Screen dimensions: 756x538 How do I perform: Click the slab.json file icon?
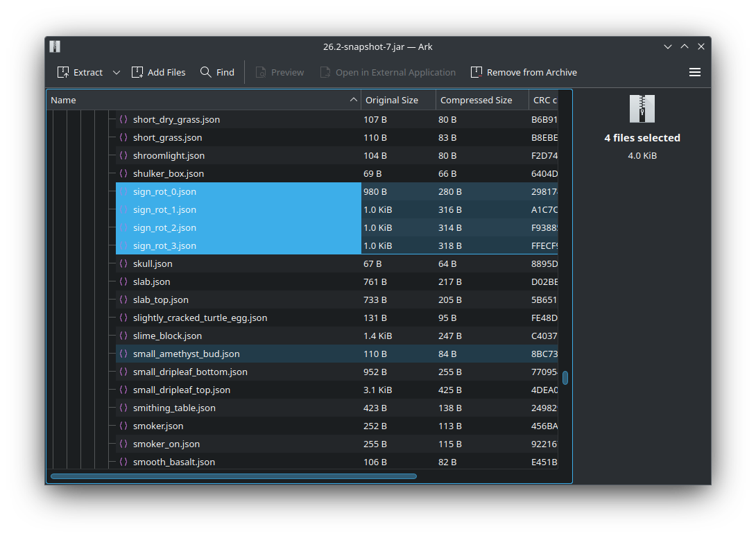(x=123, y=281)
